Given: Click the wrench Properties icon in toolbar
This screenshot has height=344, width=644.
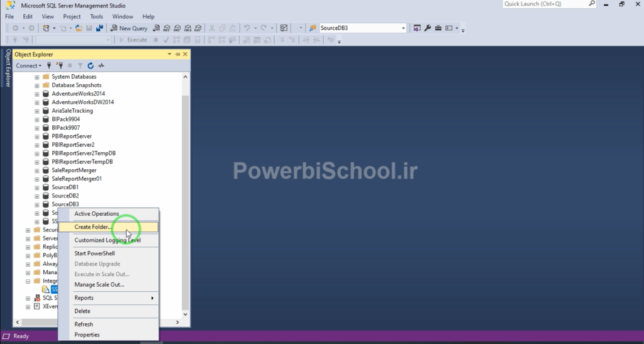Looking at the screenshot, I should [428, 28].
